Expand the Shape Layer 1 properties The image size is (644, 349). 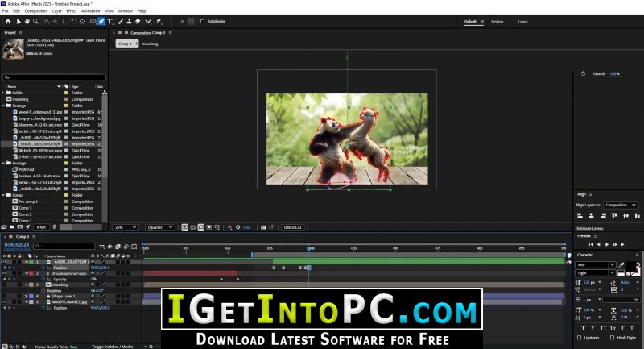point(27,296)
